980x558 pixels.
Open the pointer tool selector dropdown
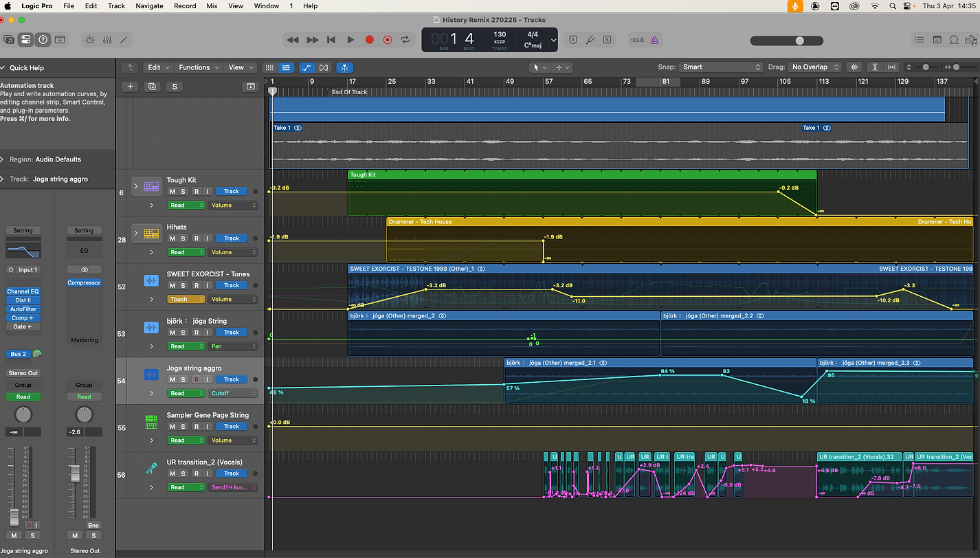coord(539,67)
